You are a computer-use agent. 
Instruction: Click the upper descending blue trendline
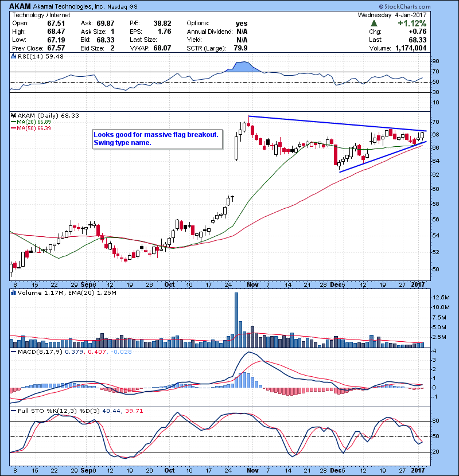pyautogui.click(x=337, y=123)
